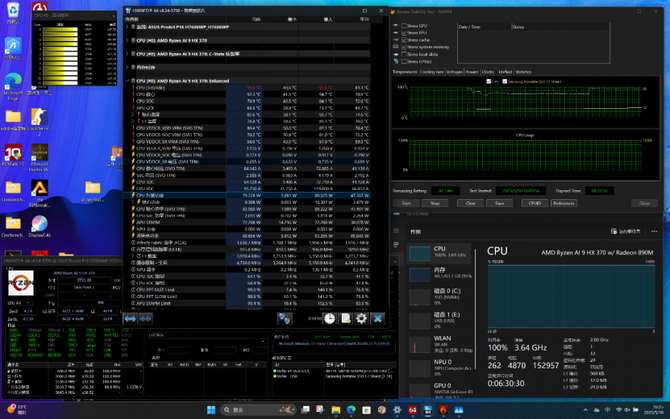
Task: Toggle the Stress system memory checkbox
Action: [404, 46]
